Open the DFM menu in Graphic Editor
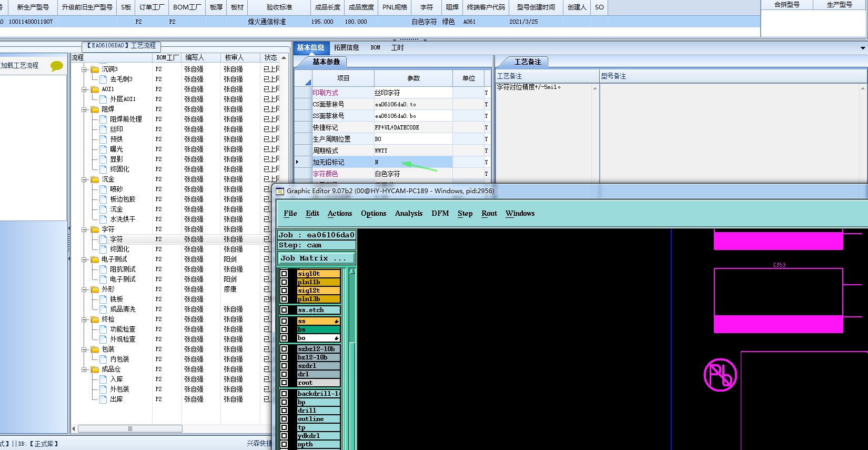Viewport: 868px width, 450px height. click(x=440, y=213)
